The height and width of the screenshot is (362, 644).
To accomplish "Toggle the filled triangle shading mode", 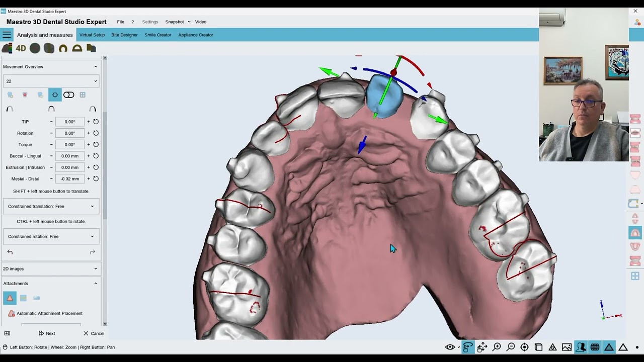I will 609,347.
